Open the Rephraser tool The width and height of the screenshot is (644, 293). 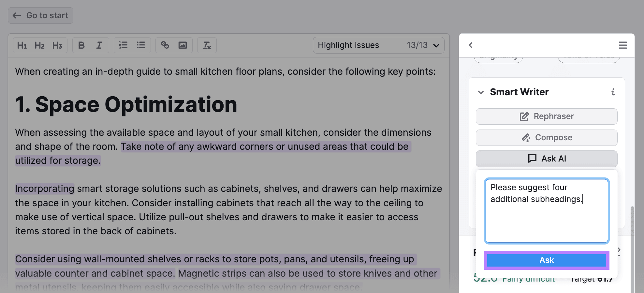click(x=547, y=116)
